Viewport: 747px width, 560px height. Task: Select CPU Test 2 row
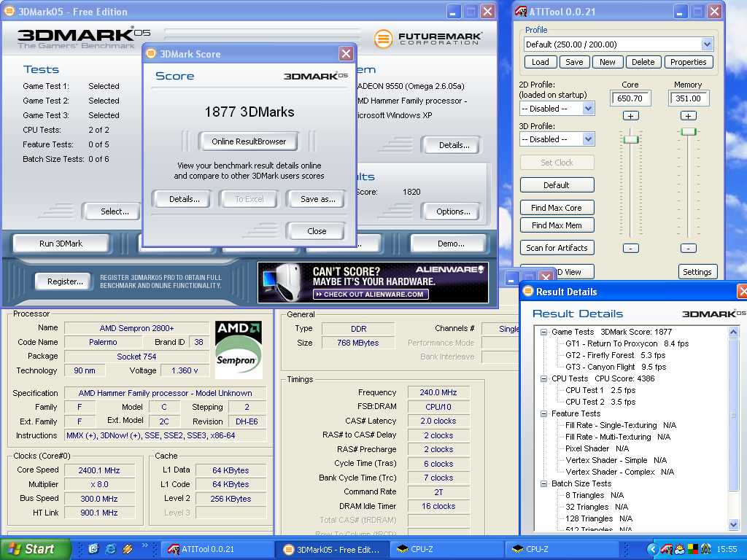(x=600, y=402)
